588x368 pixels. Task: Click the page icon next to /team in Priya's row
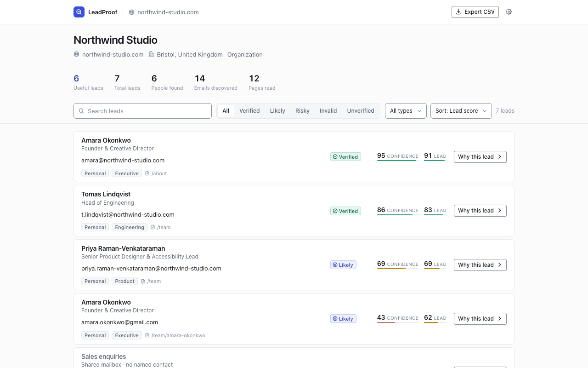pyautogui.click(x=143, y=281)
